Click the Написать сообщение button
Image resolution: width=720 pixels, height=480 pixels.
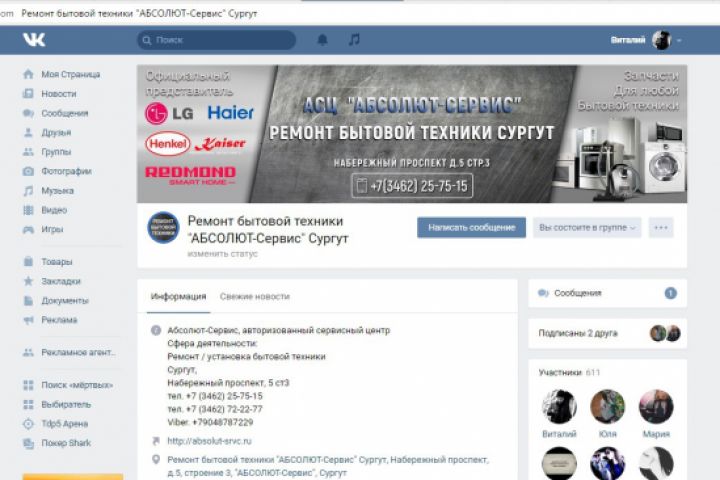(x=472, y=227)
